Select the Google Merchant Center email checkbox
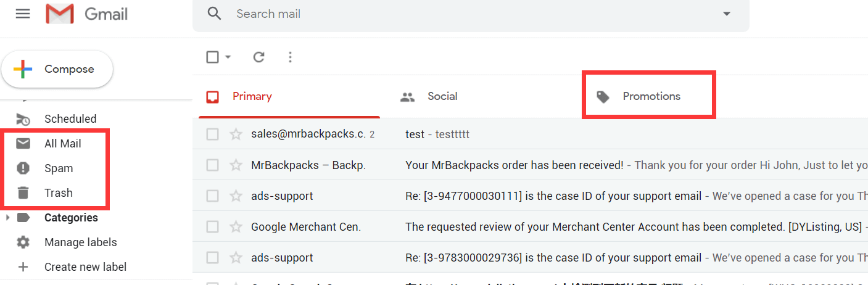 point(212,226)
